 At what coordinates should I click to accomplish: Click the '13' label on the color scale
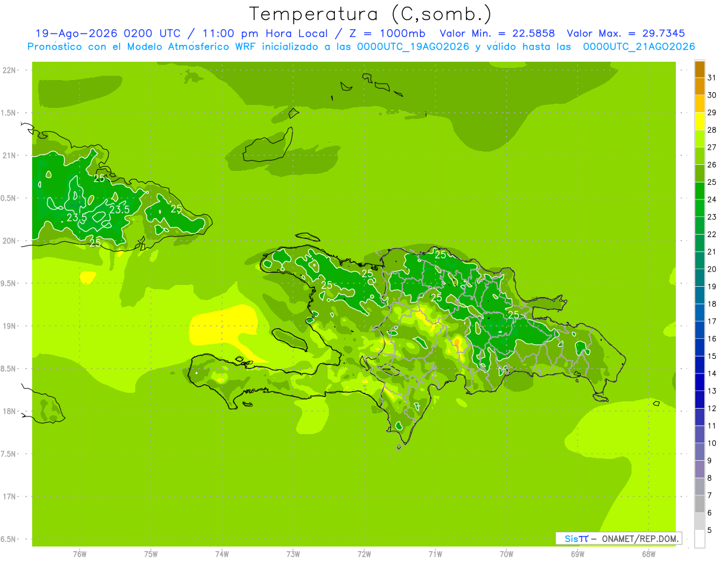712,391
